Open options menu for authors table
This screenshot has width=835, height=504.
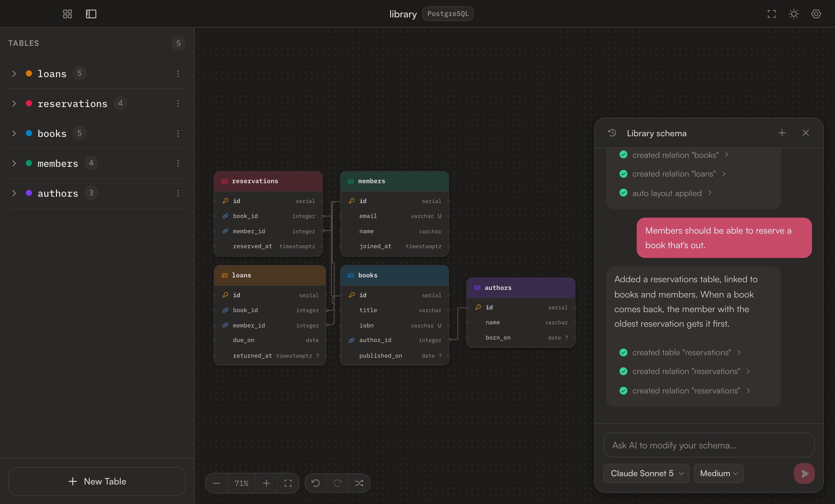coord(178,193)
